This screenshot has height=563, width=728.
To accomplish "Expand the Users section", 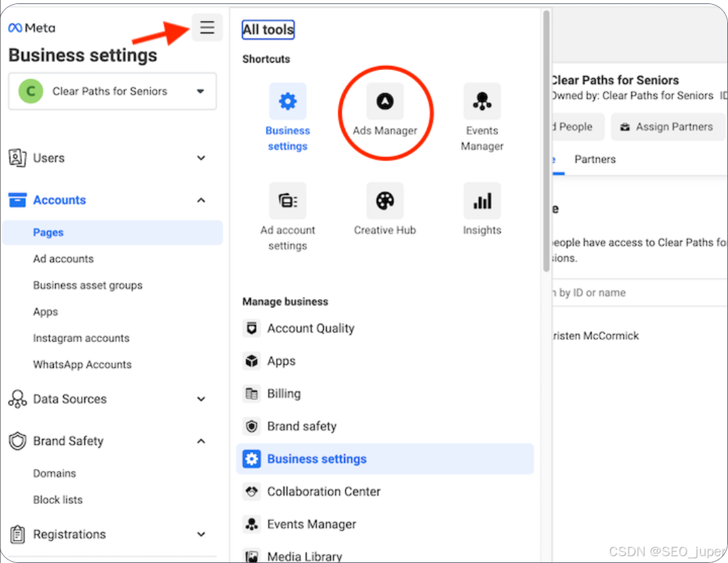I will click(201, 158).
